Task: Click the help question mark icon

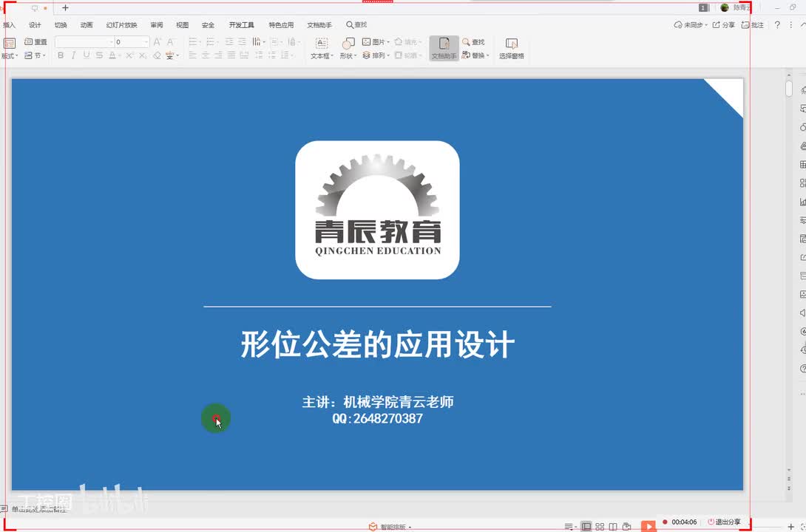Action: tap(777, 24)
